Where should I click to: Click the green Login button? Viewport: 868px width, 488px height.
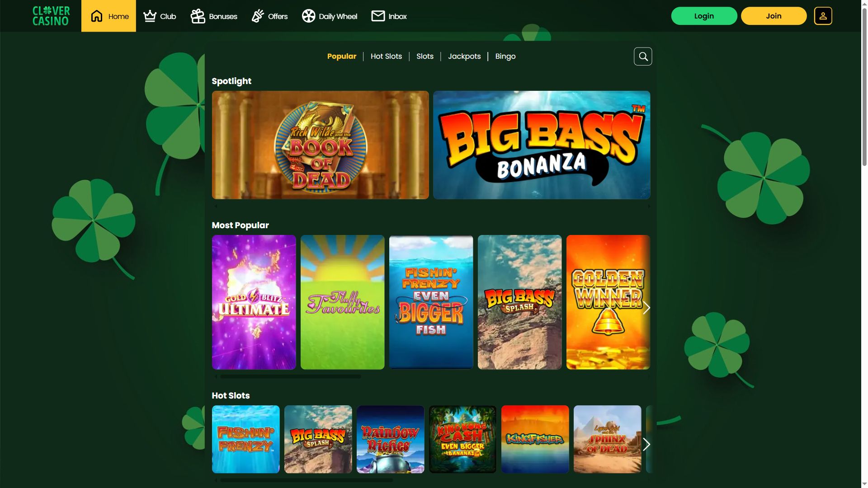tap(704, 16)
